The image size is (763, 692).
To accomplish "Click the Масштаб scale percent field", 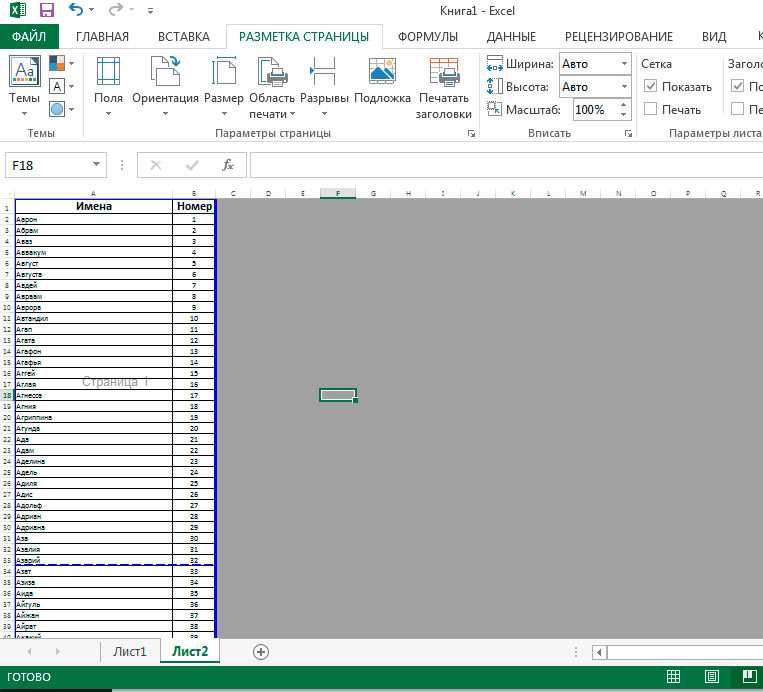I will point(595,109).
